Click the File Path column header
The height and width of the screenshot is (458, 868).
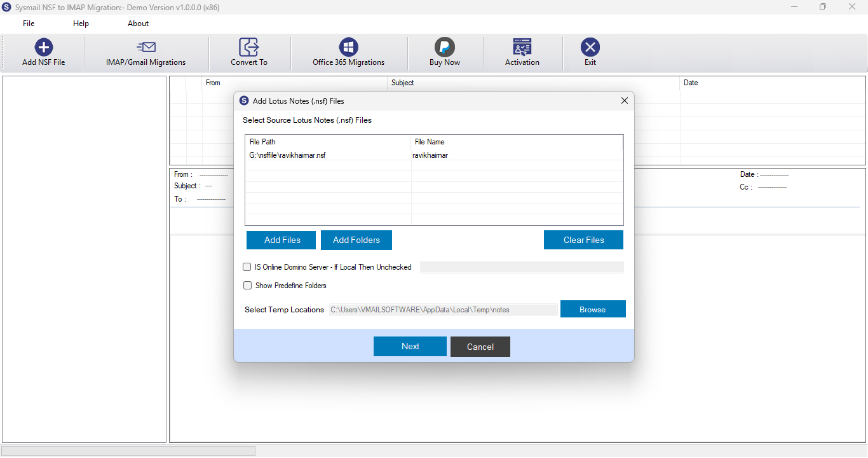[328, 142]
